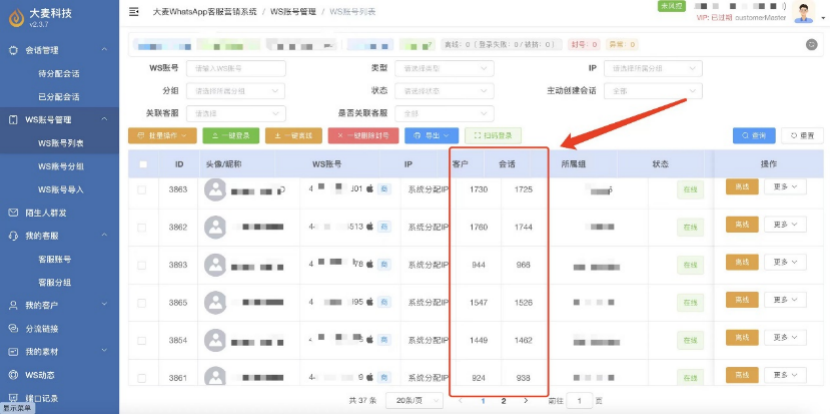Collapse the WS账号管理 sidebar section chevron
The image size is (832, 414).
pos(105,119)
